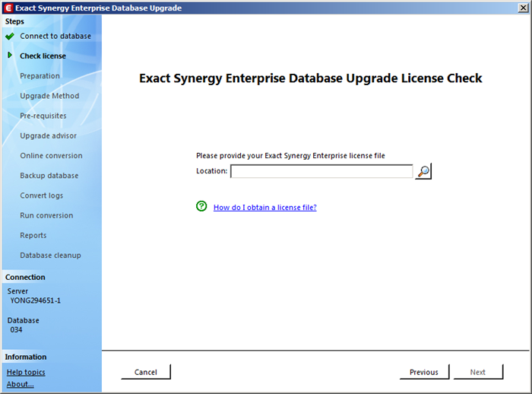Select the Online conversion step

click(51, 156)
